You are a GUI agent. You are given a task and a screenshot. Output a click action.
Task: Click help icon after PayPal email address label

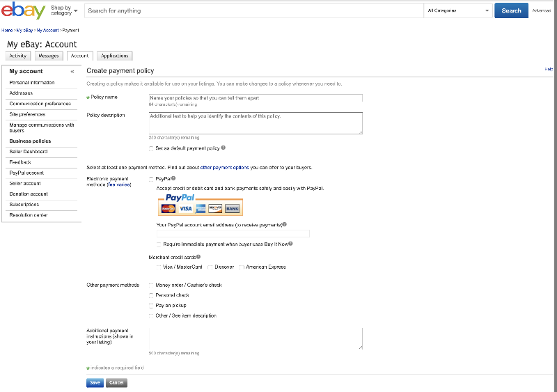point(285,224)
